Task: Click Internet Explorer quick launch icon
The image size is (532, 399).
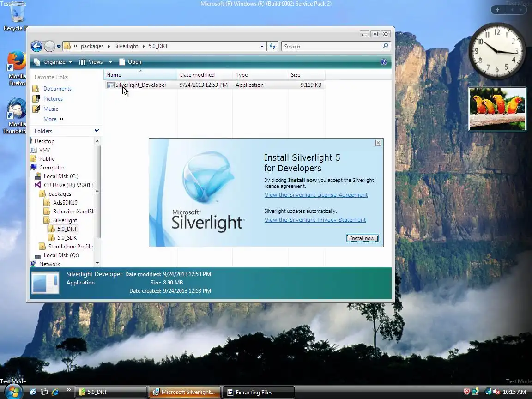Action: pyautogui.click(x=55, y=392)
